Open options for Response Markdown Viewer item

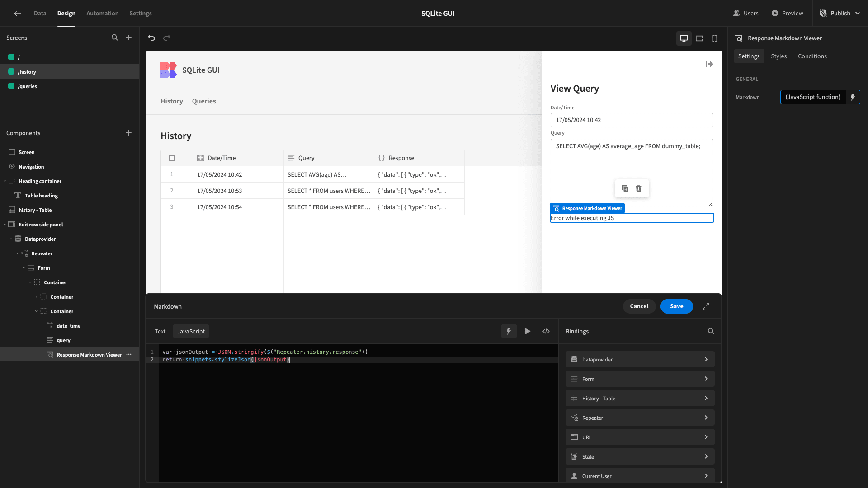[129, 355]
